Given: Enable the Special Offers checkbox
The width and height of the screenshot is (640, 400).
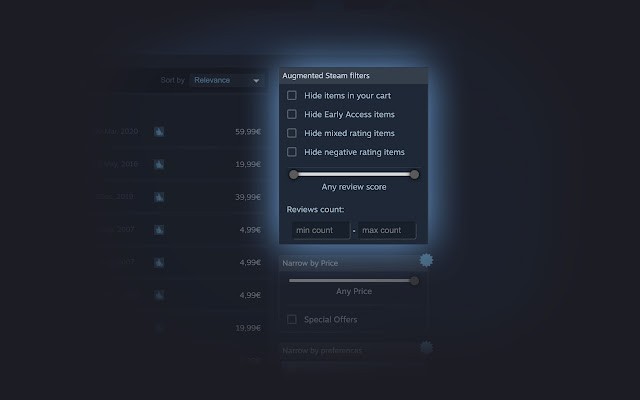Looking at the screenshot, I should (x=291, y=319).
